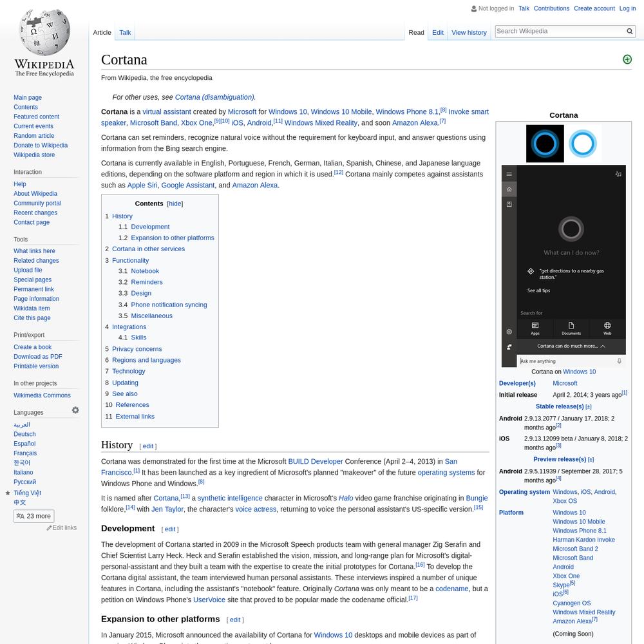Screen dimensions: 644x644
Task: Follow the Jen Taylor link
Action: (x=167, y=509)
